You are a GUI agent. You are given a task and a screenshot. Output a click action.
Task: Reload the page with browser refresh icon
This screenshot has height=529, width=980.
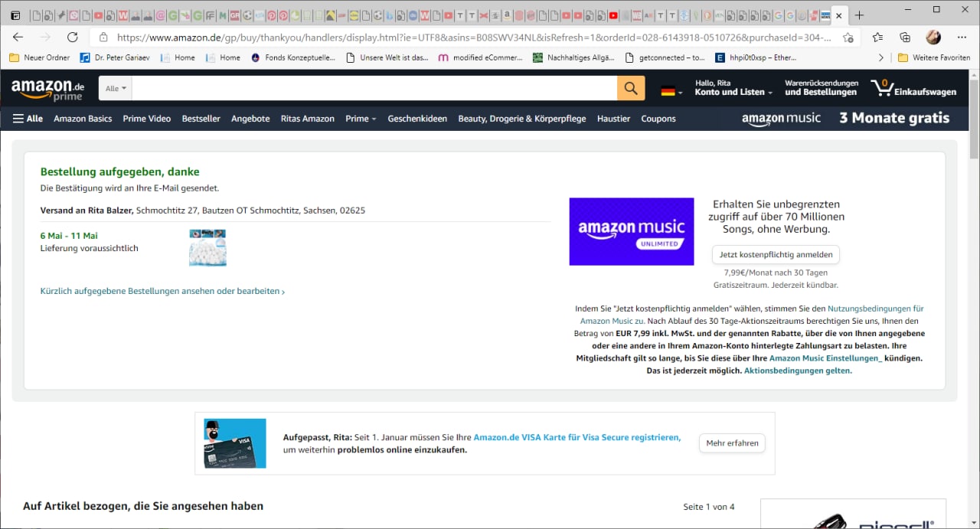[73, 37]
